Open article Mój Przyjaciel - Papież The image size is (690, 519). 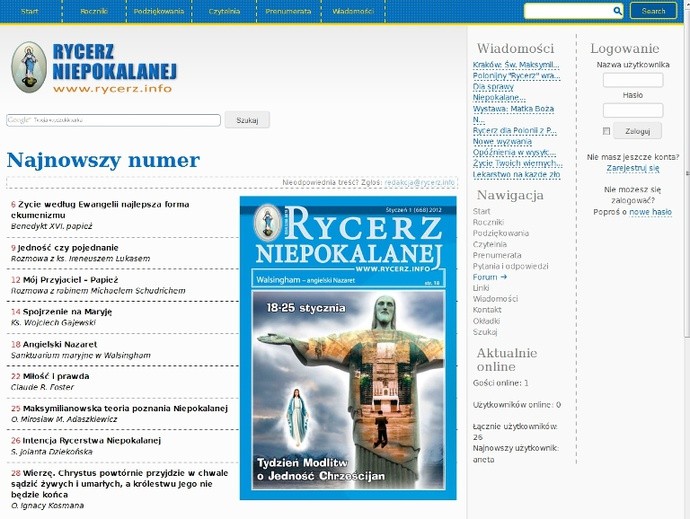pyautogui.click(x=70, y=280)
